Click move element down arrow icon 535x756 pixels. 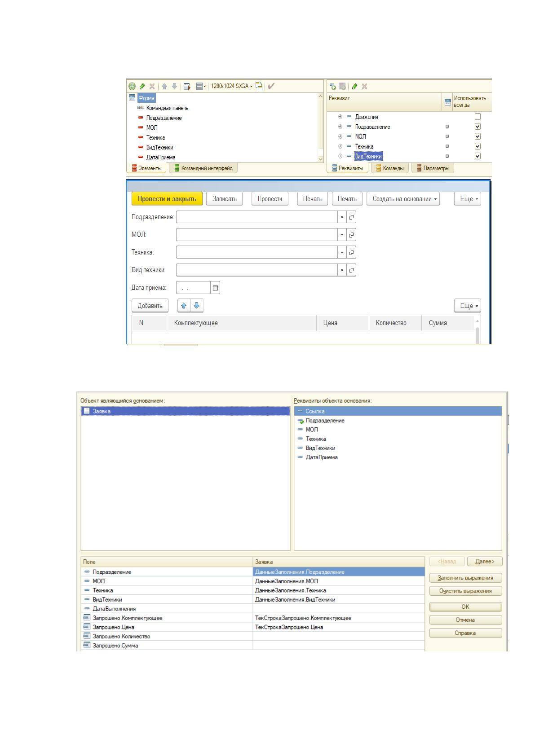click(x=174, y=86)
